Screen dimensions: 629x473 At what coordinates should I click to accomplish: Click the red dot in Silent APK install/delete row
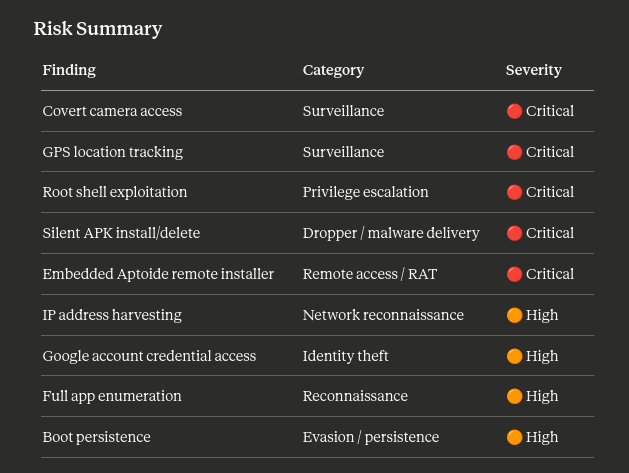click(514, 233)
